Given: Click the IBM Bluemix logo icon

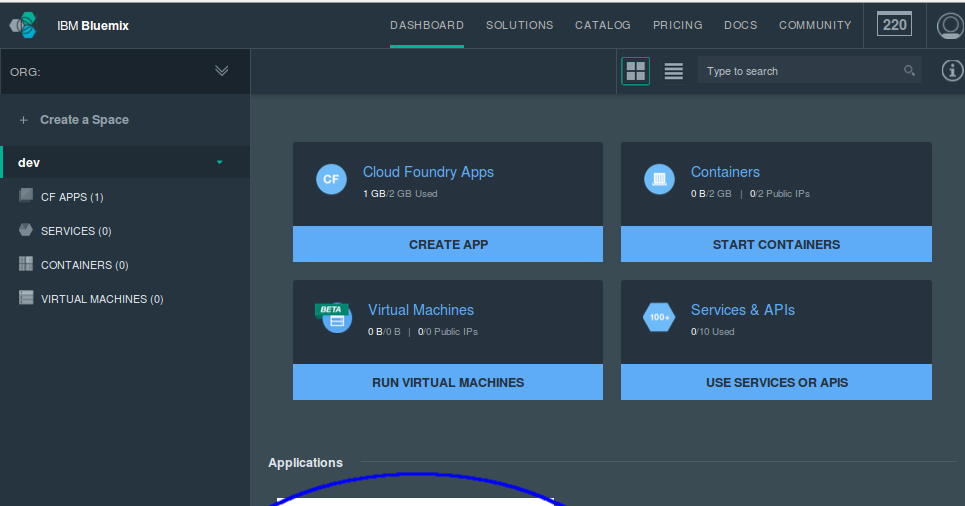Looking at the screenshot, I should 23,25.
